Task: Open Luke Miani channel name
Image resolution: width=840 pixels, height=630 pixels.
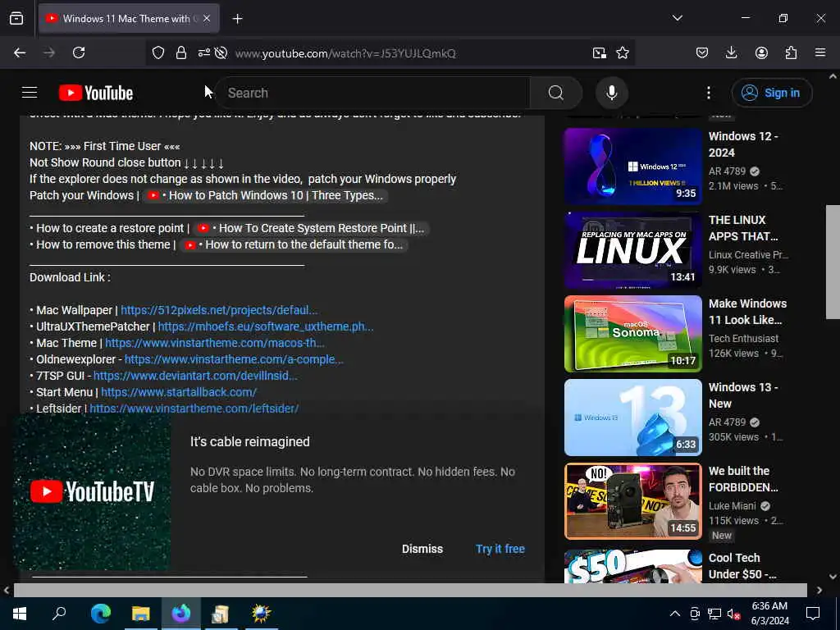Action: (x=733, y=505)
